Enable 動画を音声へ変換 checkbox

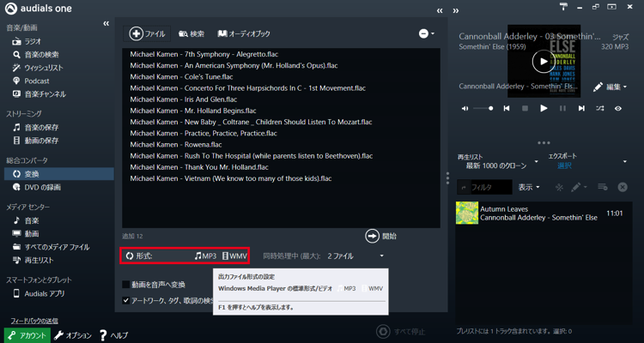tap(126, 285)
